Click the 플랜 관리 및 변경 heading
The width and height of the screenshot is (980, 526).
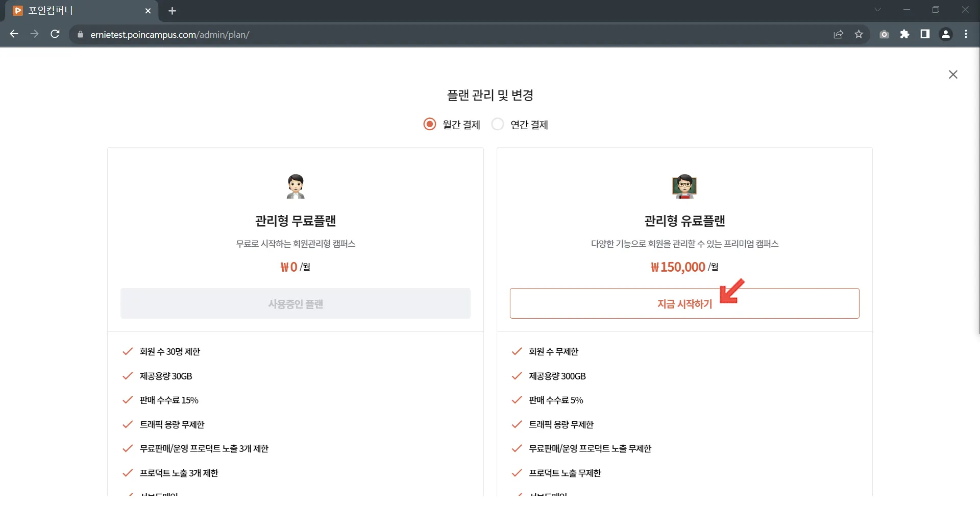point(490,95)
